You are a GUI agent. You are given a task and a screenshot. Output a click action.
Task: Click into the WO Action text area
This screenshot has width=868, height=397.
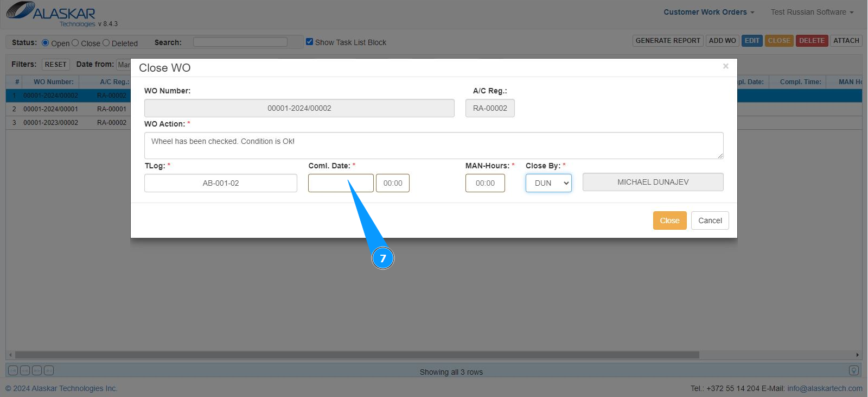tap(433, 146)
